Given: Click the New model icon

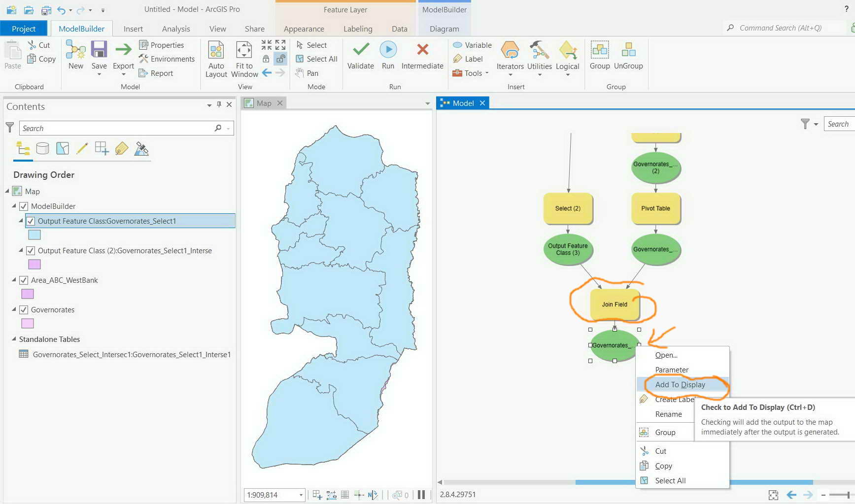Looking at the screenshot, I should point(76,50).
